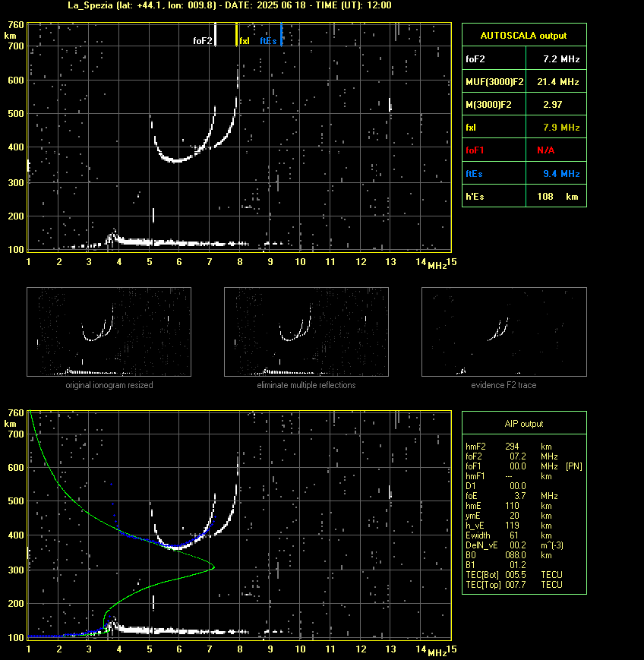Click the blue ftEs marker in top ionogram
Screen dimensions: 644x660
pyautogui.click(x=281, y=34)
